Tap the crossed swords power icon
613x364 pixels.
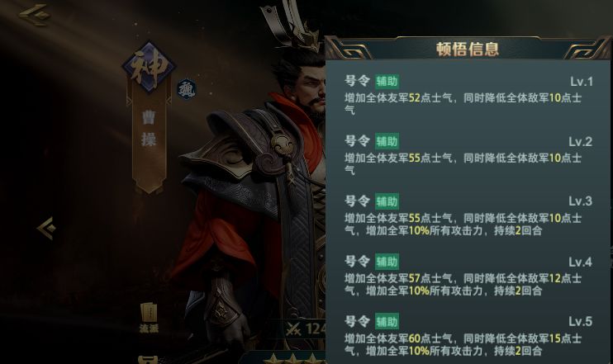tap(293, 329)
